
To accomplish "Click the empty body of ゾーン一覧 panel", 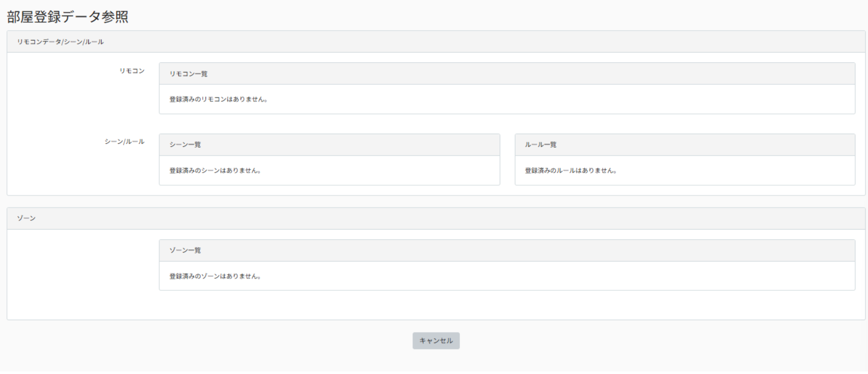I will 557,276.
